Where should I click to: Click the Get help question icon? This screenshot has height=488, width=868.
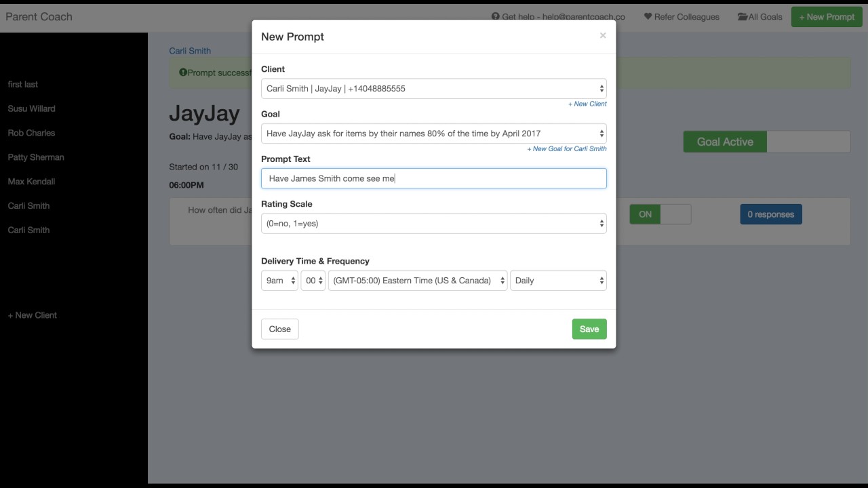[496, 17]
